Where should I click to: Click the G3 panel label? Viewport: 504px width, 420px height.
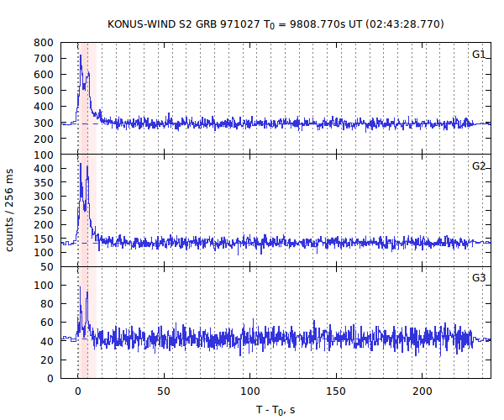(479, 278)
